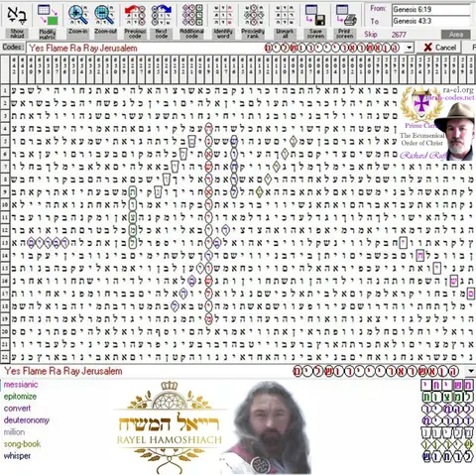The height and width of the screenshot is (475, 476).
Task: Open the Additional code icon
Action: [x=192, y=15]
